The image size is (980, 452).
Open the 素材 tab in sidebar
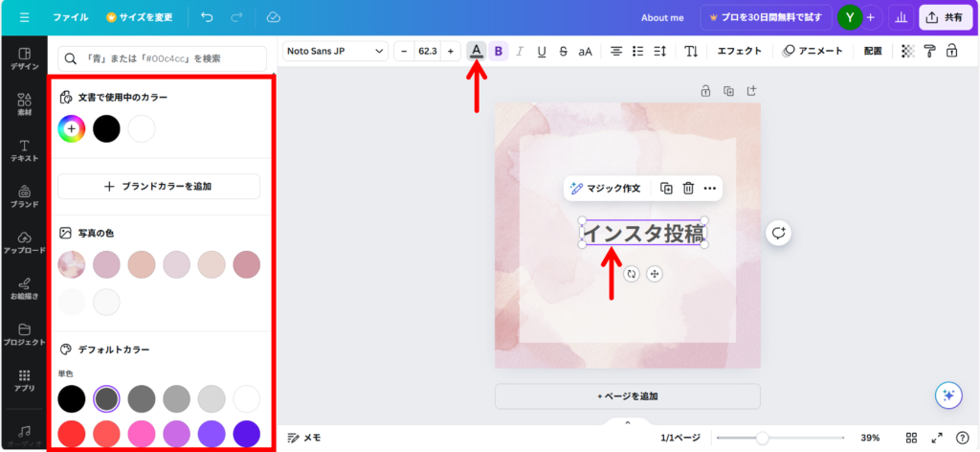(24, 104)
